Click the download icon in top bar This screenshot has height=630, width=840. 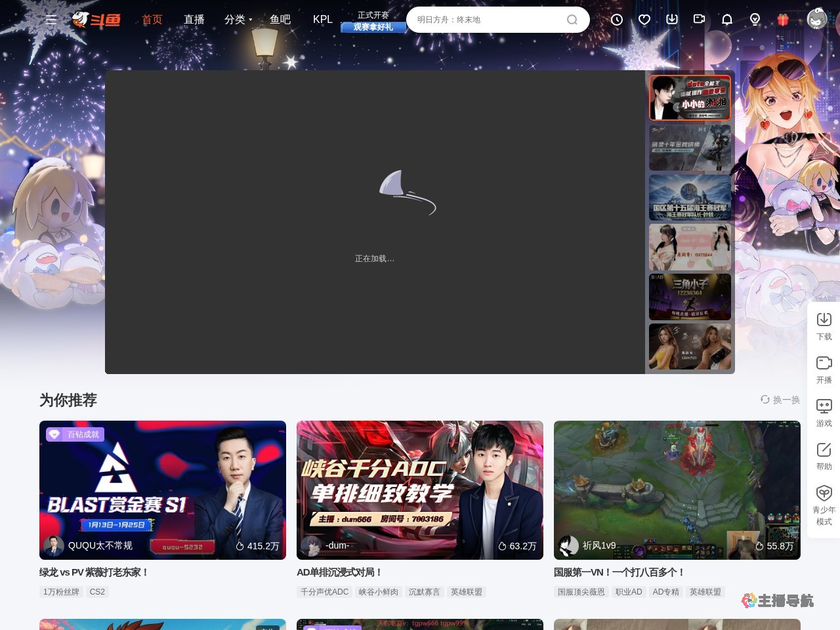672,20
